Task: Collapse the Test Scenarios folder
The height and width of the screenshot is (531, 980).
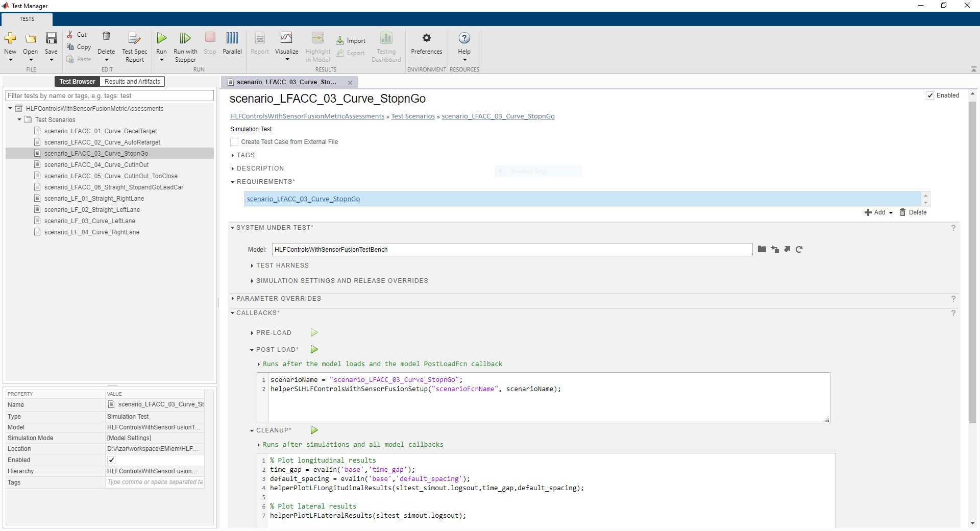Action: 19,120
